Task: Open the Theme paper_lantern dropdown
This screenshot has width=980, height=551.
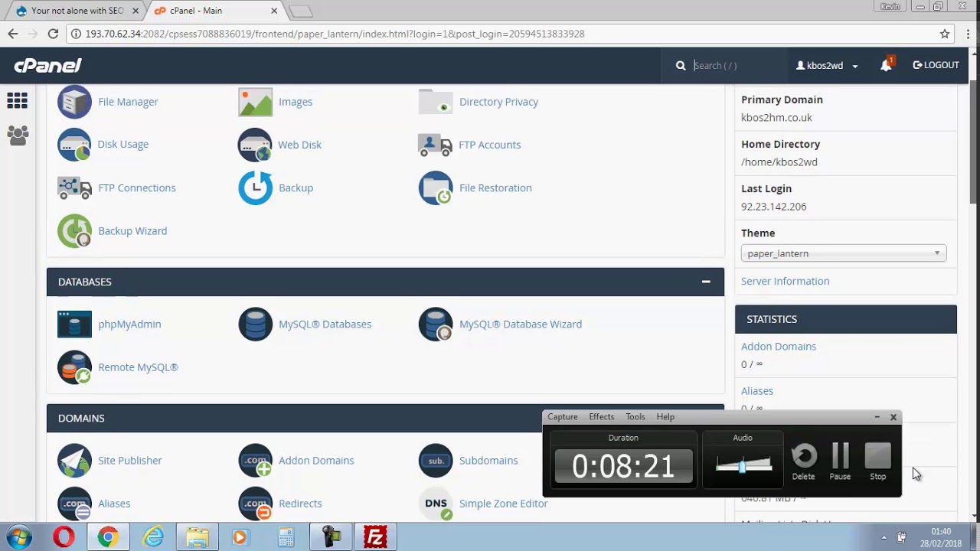Action: (844, 253)
